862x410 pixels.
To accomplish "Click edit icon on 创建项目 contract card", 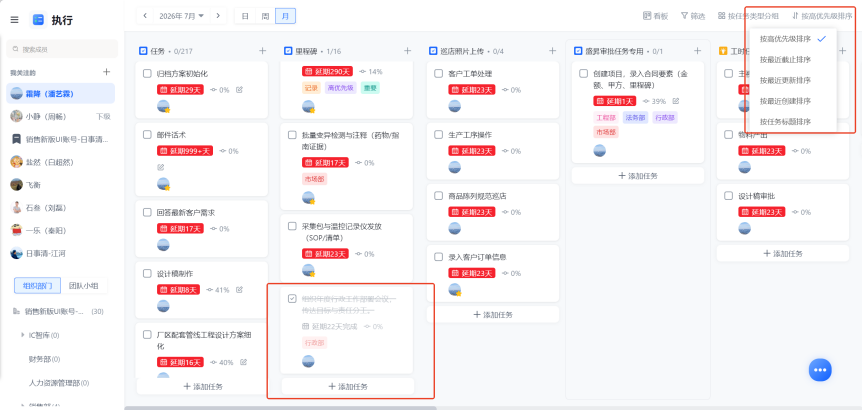I will click(x=676, y=101).
